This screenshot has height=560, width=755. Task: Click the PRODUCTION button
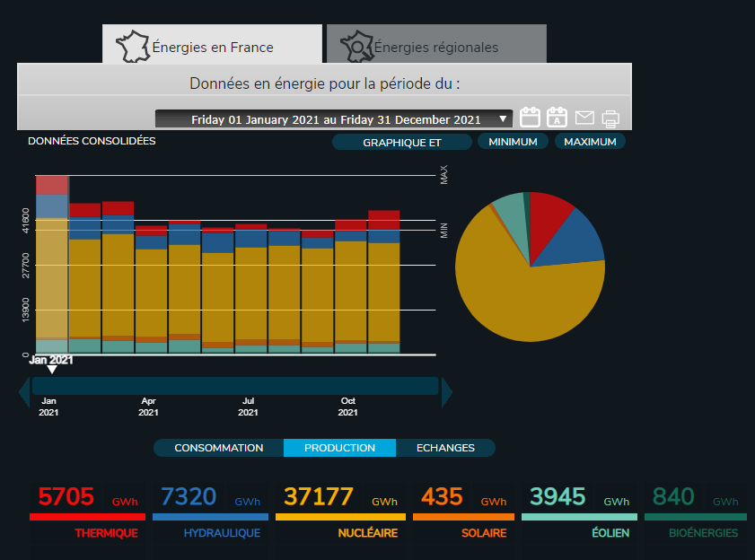pos(339,448)
